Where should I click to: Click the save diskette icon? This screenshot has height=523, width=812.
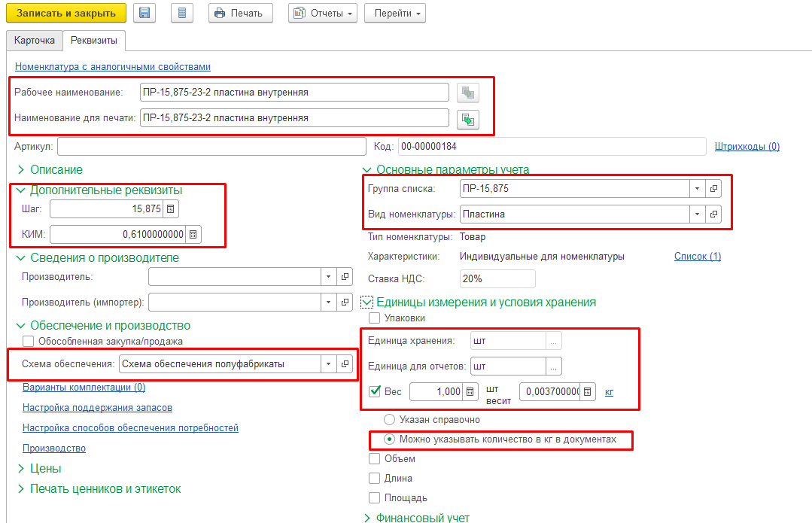(144, 13)
